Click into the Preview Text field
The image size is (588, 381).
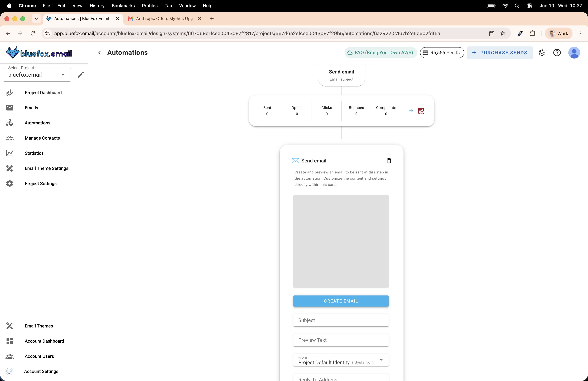point(341,340)
